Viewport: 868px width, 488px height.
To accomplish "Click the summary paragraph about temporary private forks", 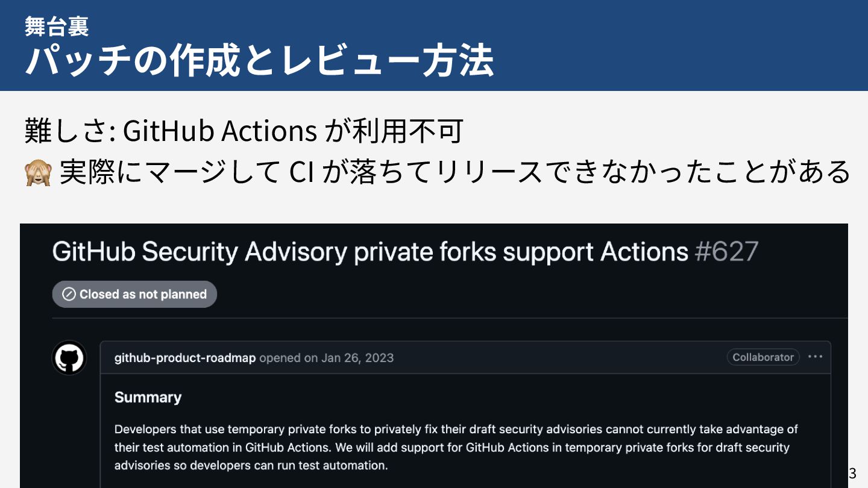I will [x=456, y=447].
